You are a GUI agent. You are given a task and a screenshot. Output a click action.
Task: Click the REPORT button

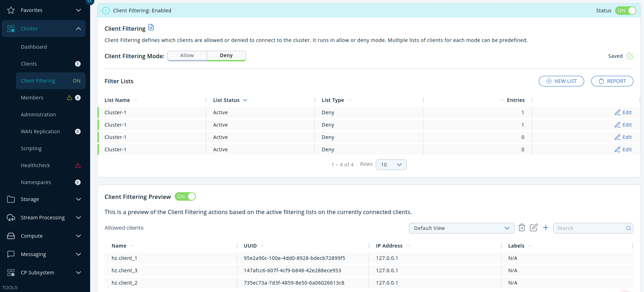pyautogui.click(x=612, y=81)
